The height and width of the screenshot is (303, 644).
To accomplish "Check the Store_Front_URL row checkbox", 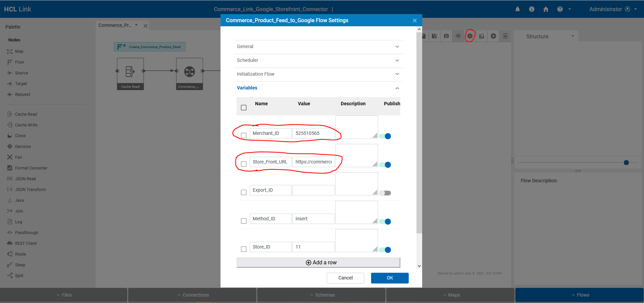I will pos(244,164).
